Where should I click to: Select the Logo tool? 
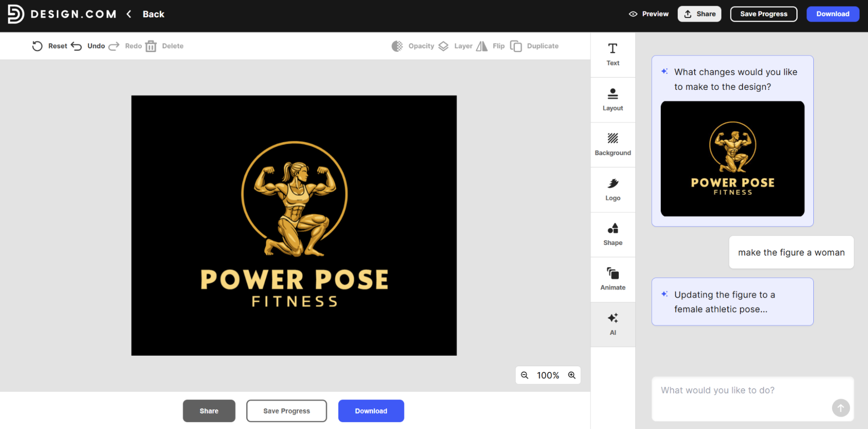[613, 189]
